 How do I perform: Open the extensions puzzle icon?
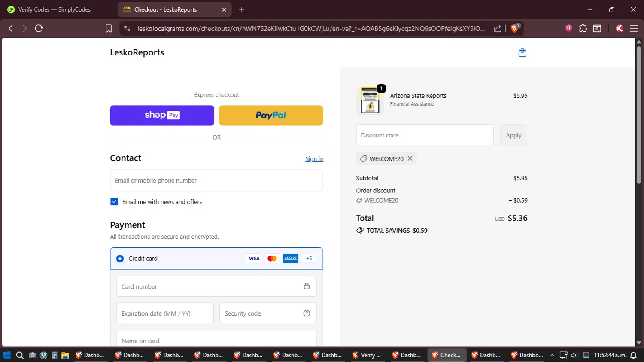[583, 28]
